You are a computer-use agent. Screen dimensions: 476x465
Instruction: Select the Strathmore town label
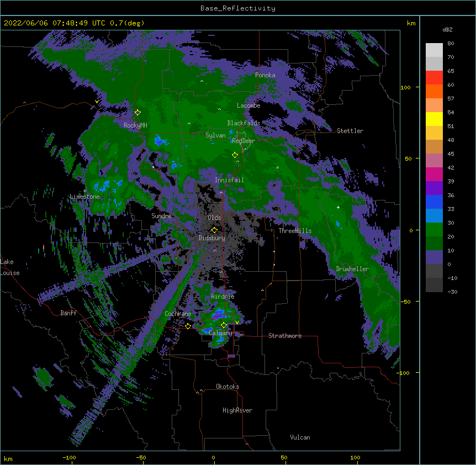coord(285,336)
